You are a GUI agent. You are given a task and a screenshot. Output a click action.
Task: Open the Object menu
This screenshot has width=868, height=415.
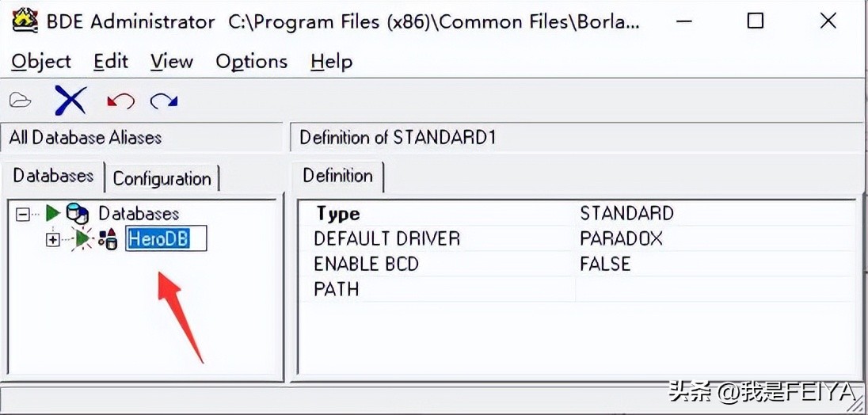click(41, 62)
